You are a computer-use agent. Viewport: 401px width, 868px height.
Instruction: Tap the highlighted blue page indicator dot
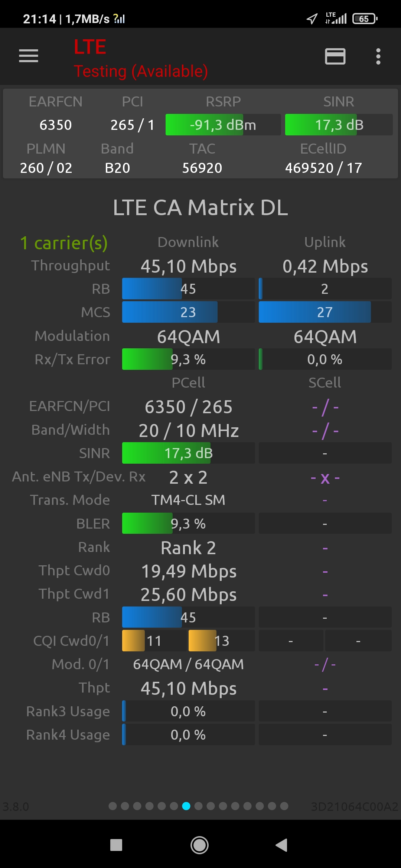(x=186, y=806)
